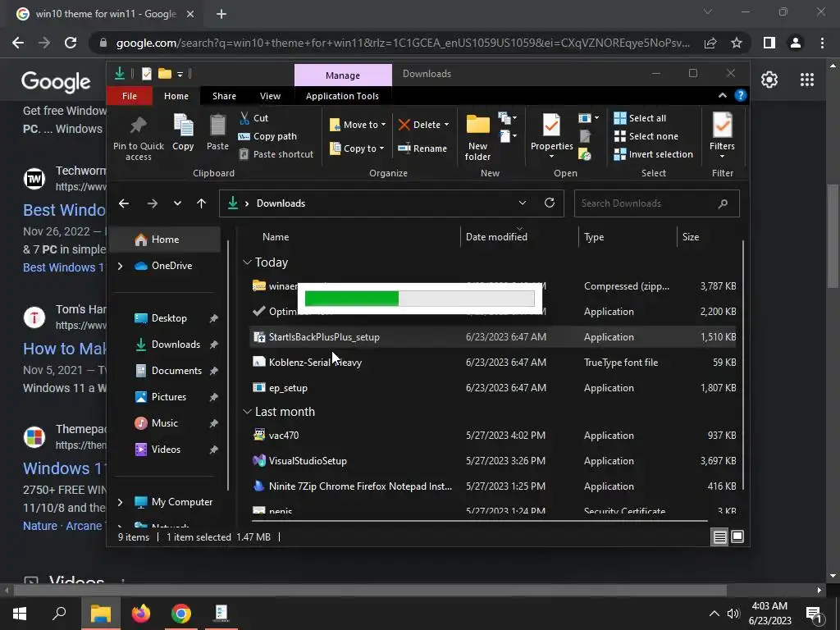Image resolution: width=840 pixels, height=630 pixels.
Task: Go up one folder level arrow
Action: pyautogui.click(x=202, y=203)
